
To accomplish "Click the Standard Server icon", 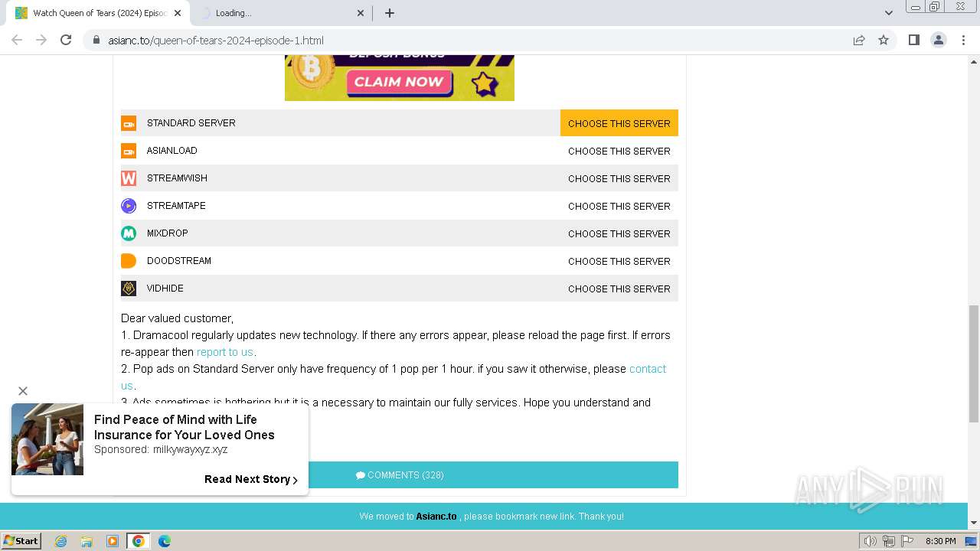I will tap(129, 123).
